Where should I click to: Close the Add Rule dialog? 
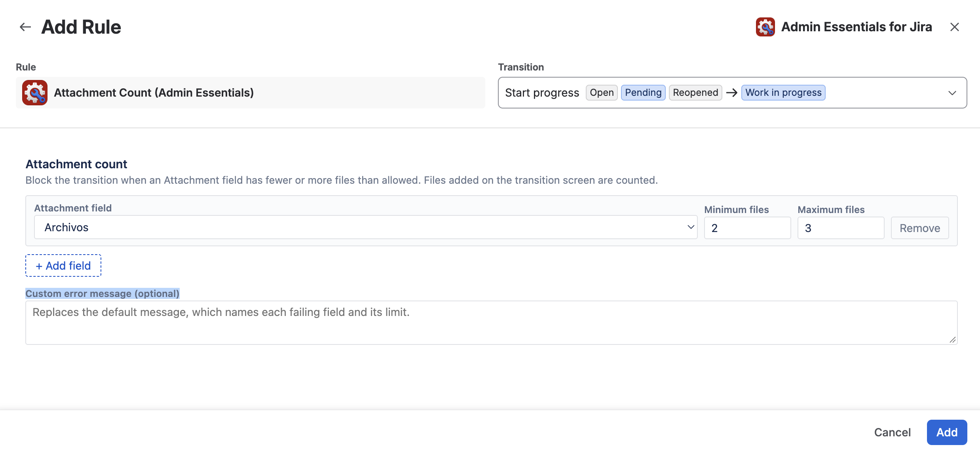tap(954, 27)
